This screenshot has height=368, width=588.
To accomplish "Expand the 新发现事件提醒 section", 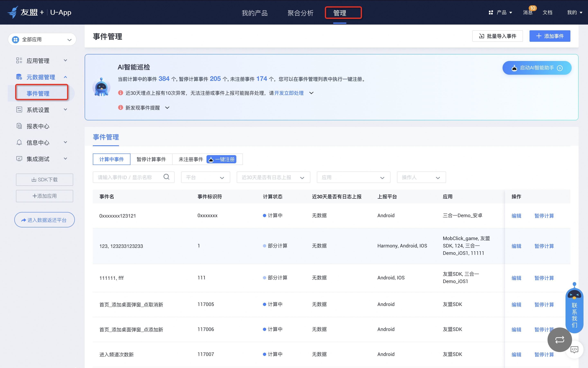I will tap(167, 108).
